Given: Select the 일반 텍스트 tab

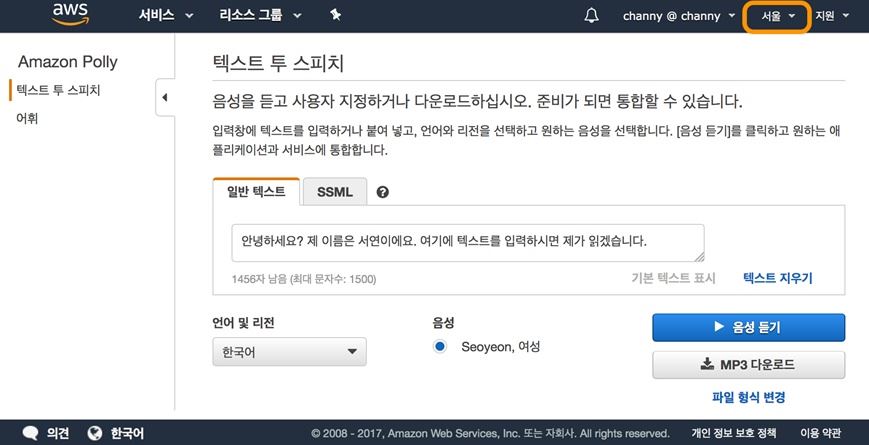Looking at the screenshot, I should [x=256, y=191].
